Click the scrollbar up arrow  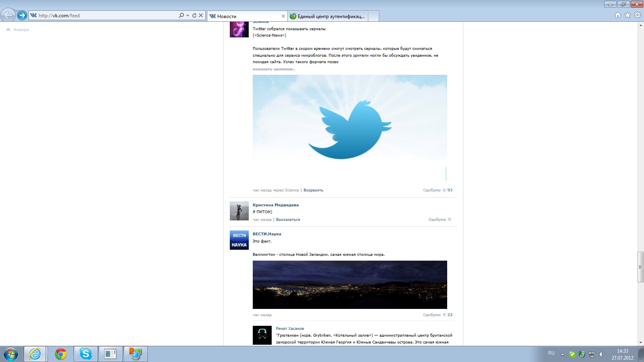[x=640, y=25]
